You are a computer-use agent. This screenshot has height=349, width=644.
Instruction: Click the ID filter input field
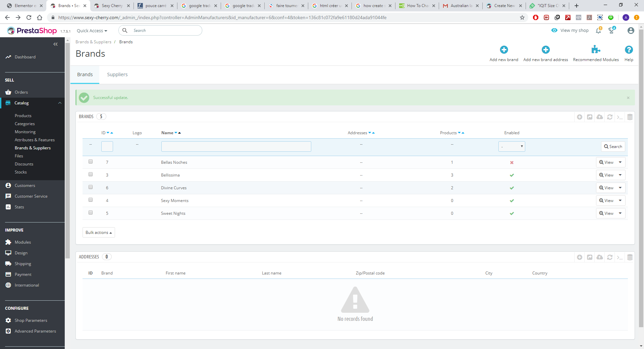(107, 146)
